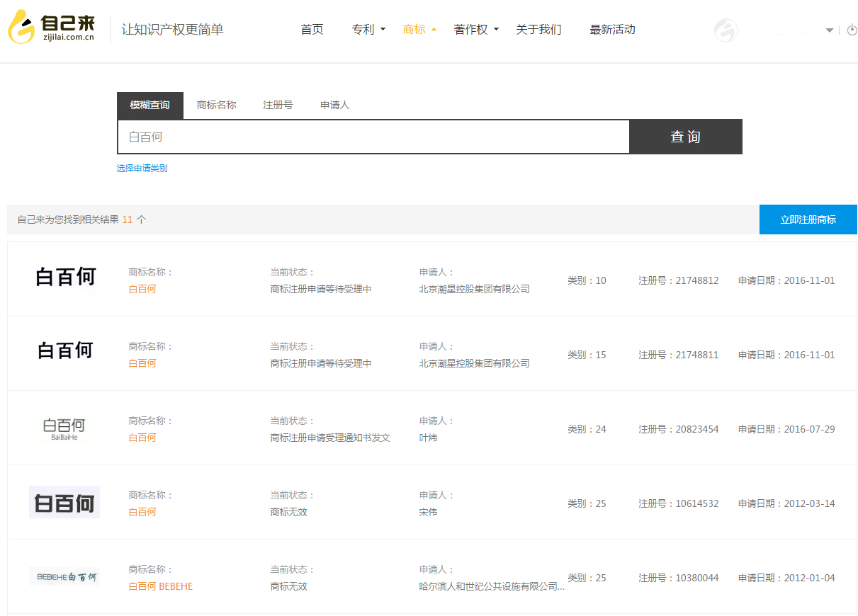Focus the search field containing 白百何
The height and width of the screenshot is (616, 858).
pos(373,137)
